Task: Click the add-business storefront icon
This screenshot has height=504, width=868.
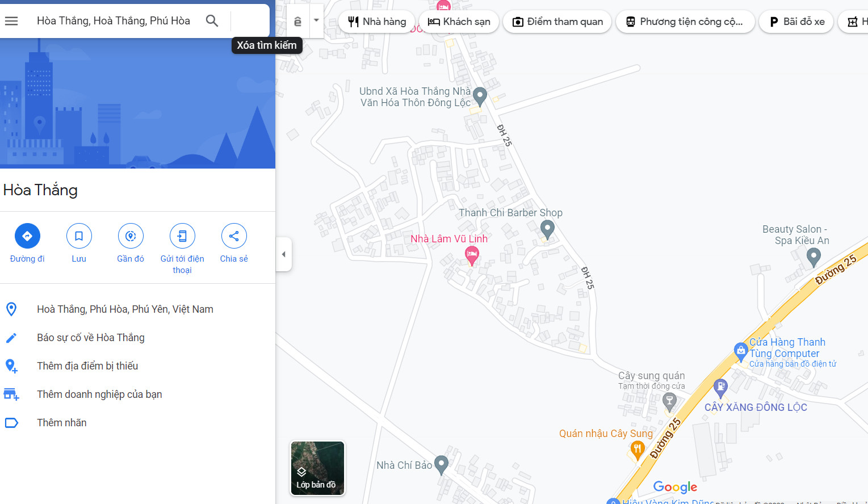Action: point(11,394)
